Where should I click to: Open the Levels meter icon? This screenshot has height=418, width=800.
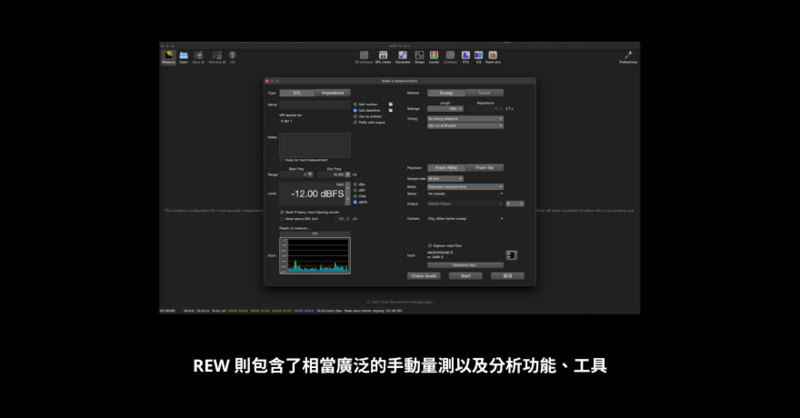tap(435, 56)
